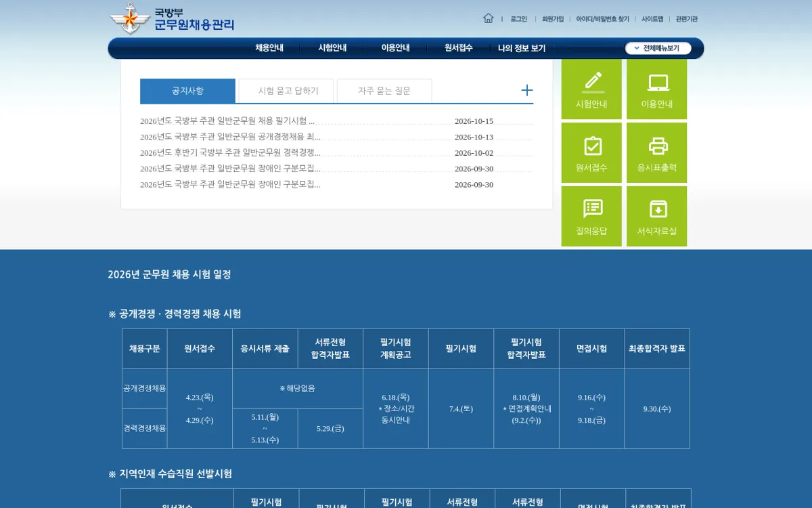The height and width of the screenshot is (508, 812).
Task: Click the 아이디/비밀번호 찾기 link
Action: pos(602,19)
